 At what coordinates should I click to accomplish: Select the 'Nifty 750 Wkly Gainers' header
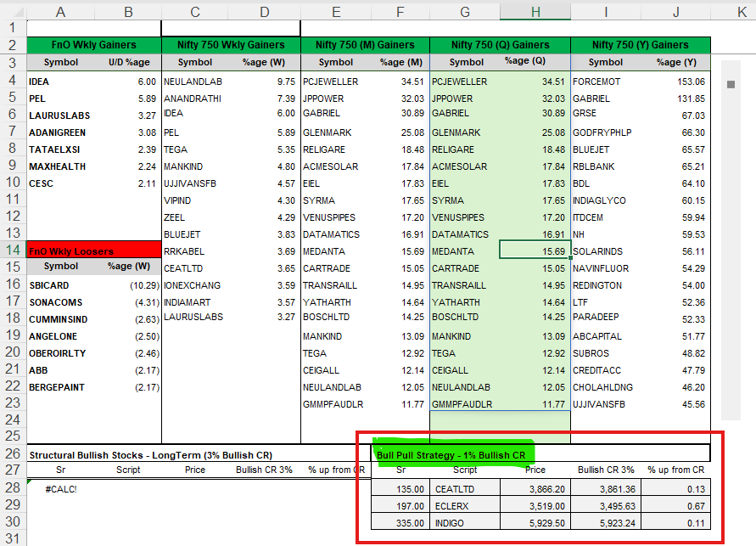[x=231, y=45]
